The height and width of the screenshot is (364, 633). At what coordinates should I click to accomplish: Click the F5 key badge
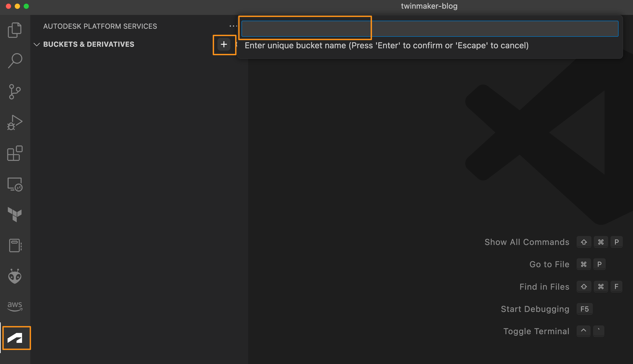pos(584,309)
